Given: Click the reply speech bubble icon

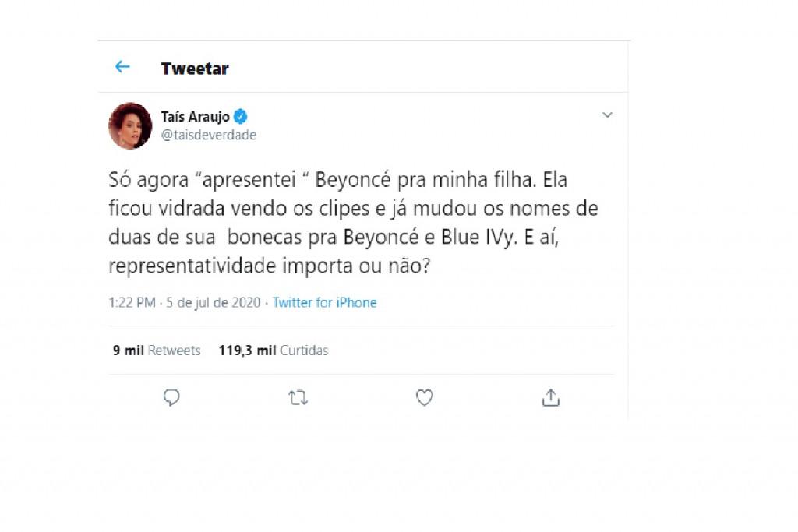Looking at the screenshot, I should 171,398.
